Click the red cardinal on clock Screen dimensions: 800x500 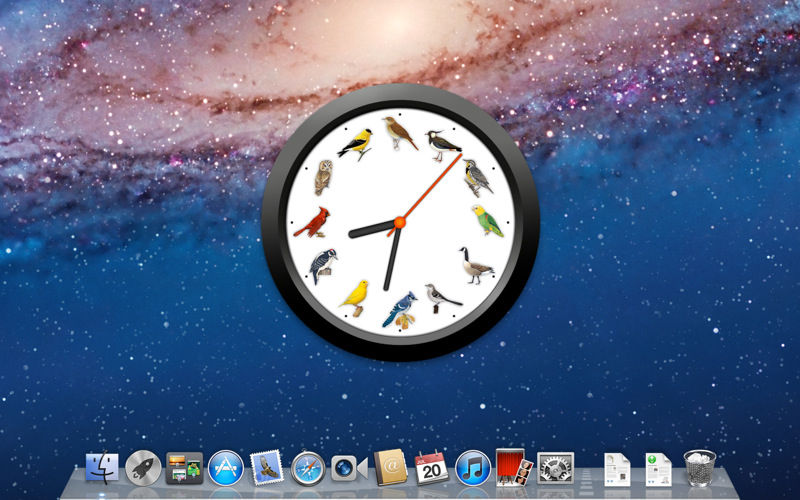click(x=312, y=222)
